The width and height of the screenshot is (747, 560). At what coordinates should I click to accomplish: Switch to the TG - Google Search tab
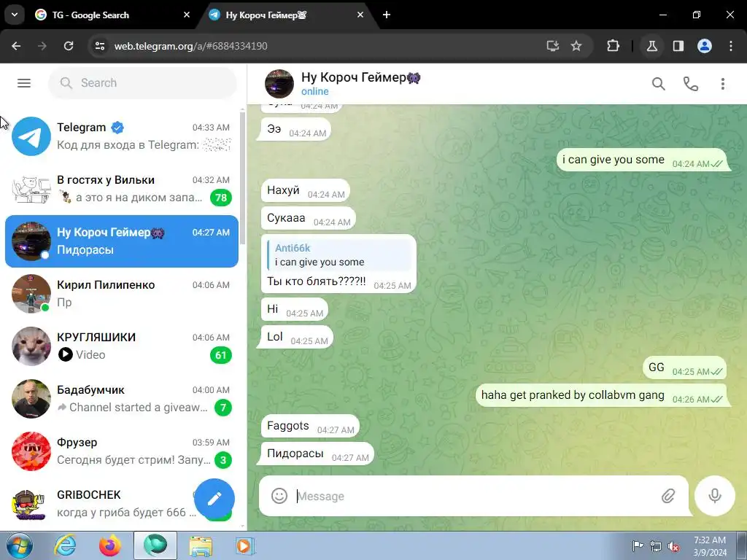click(111, 15)
